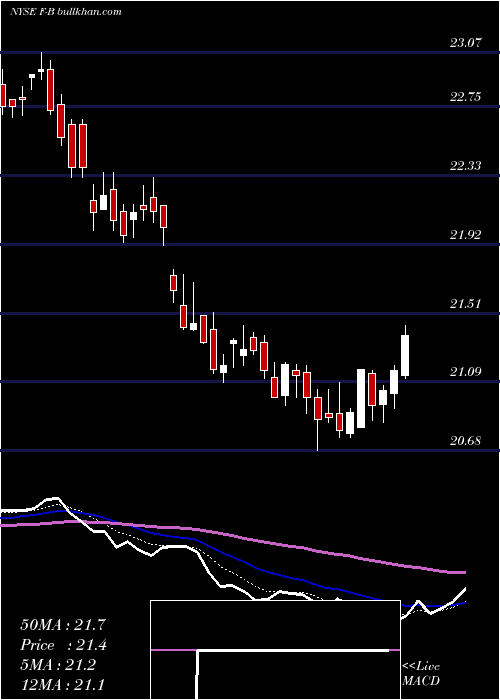Click the tall white candle at the top near 23.07

(41, 67)
